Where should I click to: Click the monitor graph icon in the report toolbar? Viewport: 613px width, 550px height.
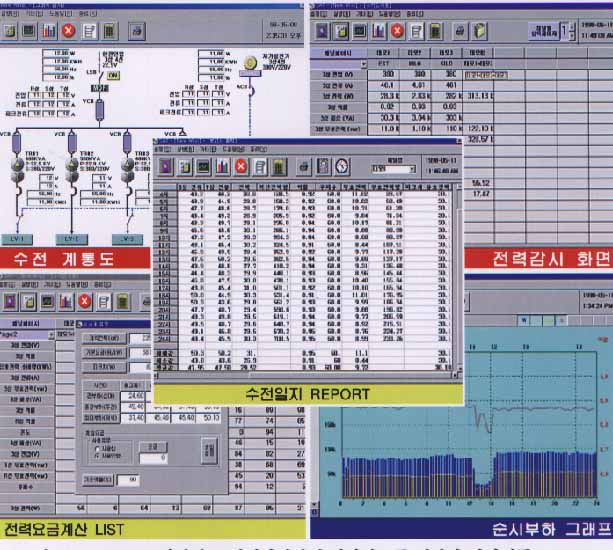tap(203, 166)
